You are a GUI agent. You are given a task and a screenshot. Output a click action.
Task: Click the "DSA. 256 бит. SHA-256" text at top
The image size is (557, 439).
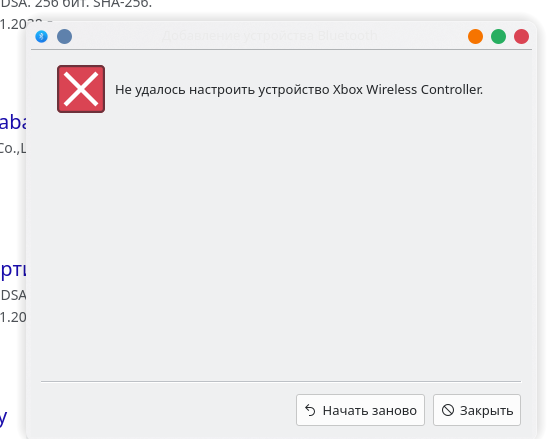[x=76, y=4]
